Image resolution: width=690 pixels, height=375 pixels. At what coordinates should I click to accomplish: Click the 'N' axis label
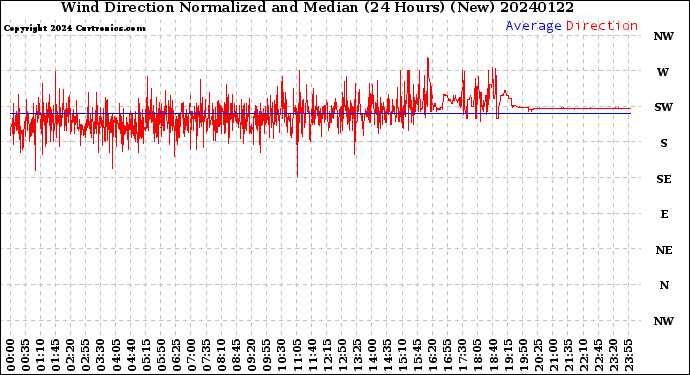pos(664,285)
